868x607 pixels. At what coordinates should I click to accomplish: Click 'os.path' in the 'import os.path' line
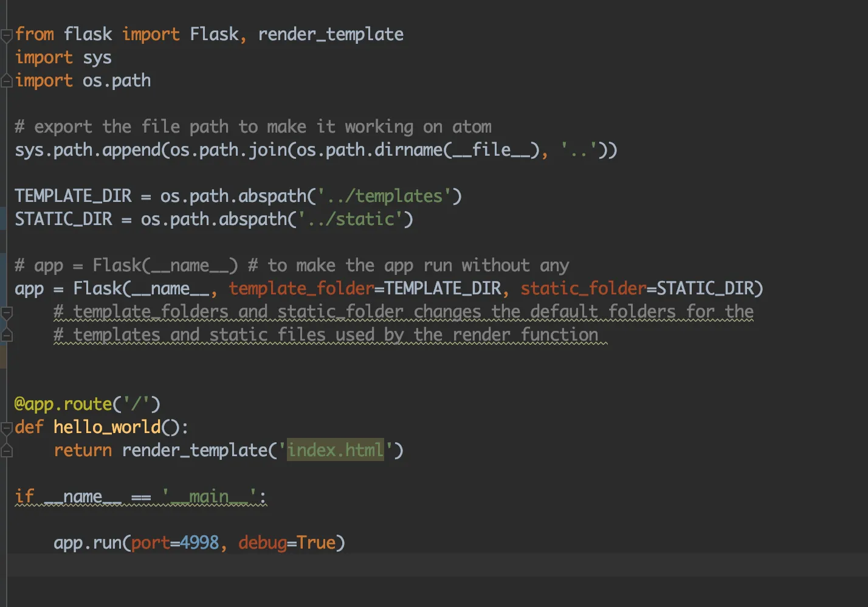pos(117,80)
